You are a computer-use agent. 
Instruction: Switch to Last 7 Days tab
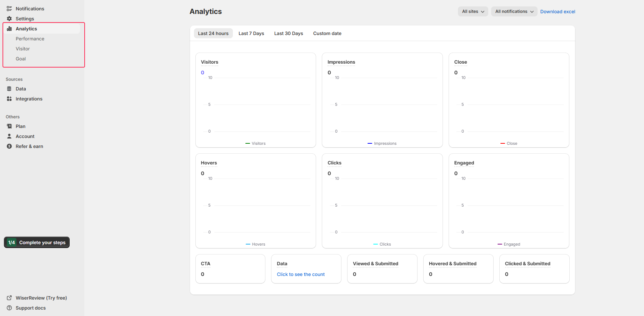point(251,33)
